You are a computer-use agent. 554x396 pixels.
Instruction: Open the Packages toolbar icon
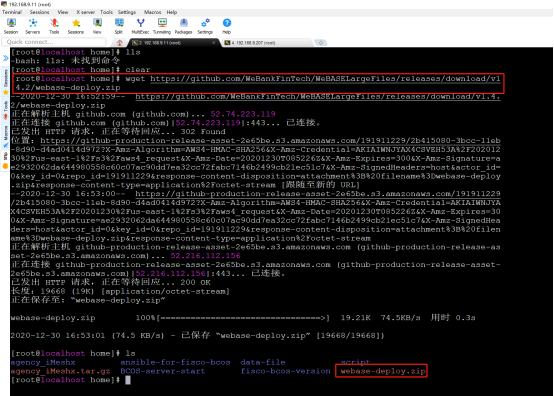183,26
